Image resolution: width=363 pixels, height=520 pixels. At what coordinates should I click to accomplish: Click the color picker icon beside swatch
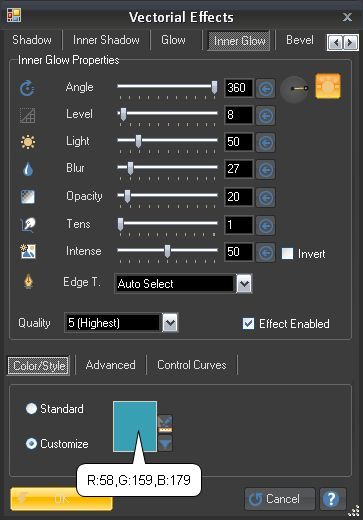(x=165, y=424)
